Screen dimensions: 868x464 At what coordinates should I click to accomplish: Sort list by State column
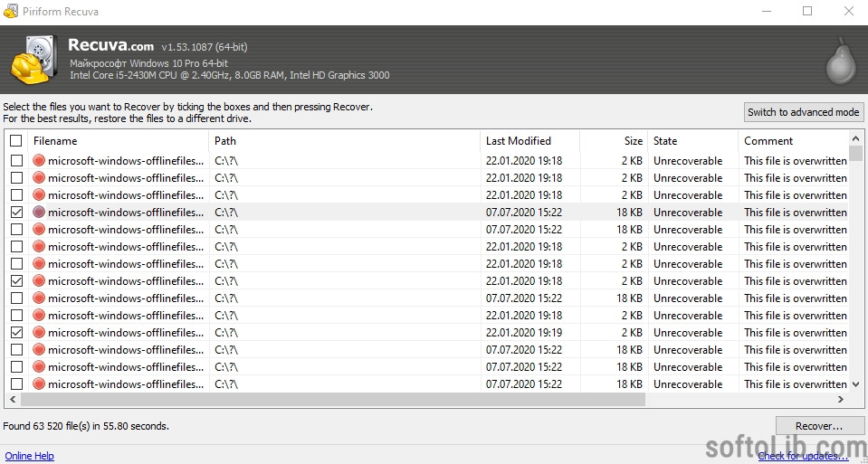692,141
